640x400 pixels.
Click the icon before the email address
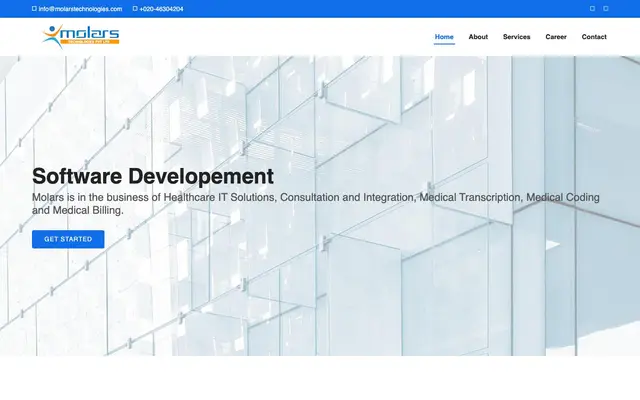[x=34, y=9]
